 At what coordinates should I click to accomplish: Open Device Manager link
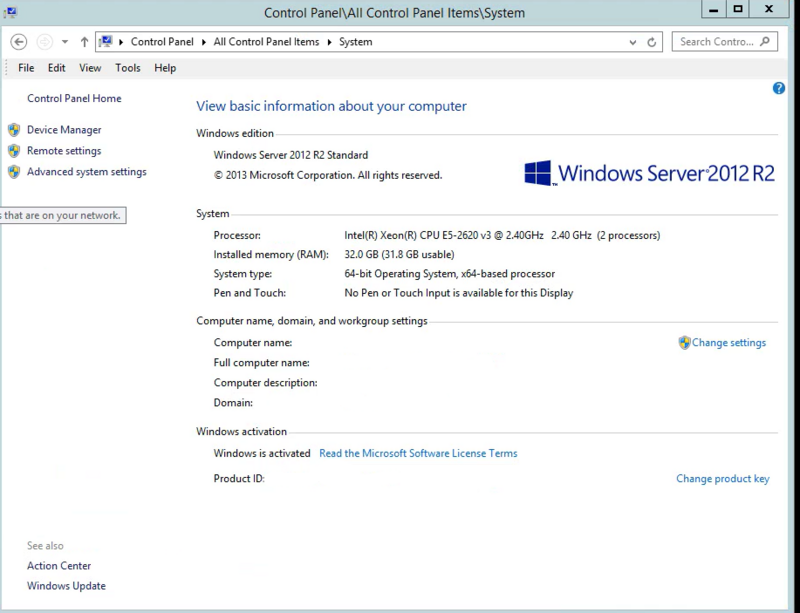pyautogui.click(x=64, y=130)
